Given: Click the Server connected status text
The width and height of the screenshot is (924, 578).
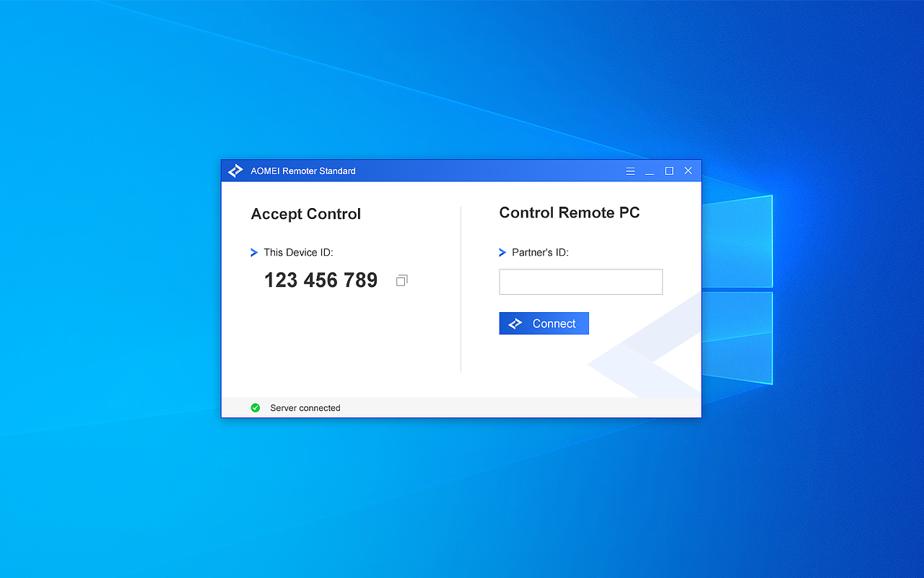Looking at the screenshot, I should click(x=305, y=408).
